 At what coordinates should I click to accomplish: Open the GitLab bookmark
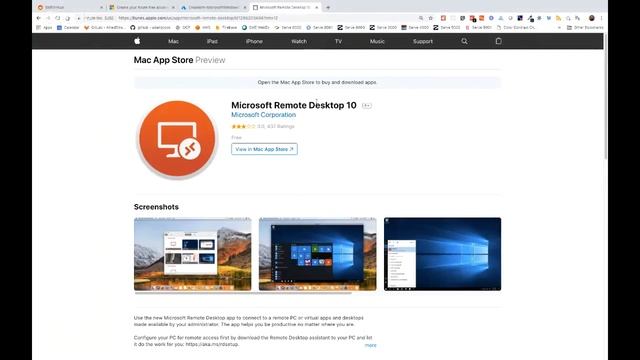click(104, 28)
